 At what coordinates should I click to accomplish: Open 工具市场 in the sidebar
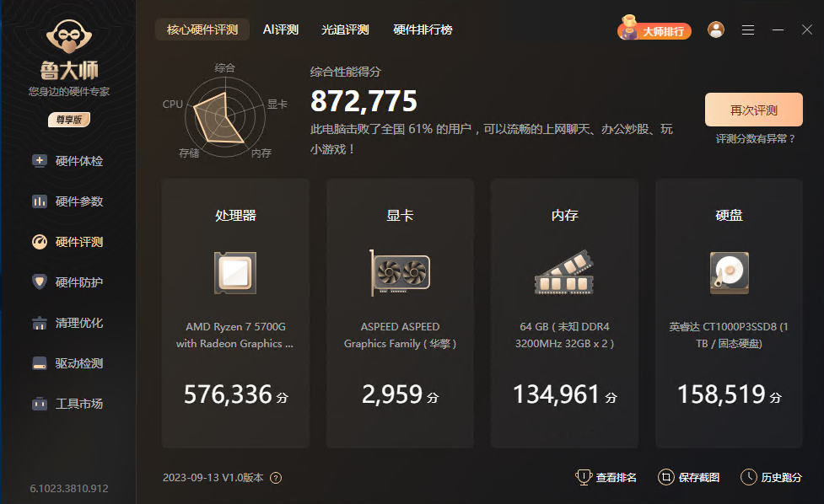[x=67, y=404]
